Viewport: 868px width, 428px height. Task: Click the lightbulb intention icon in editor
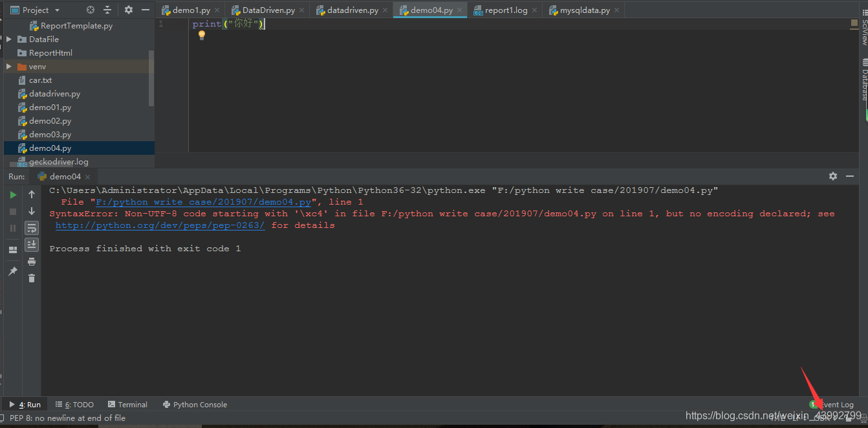[201, 35]
